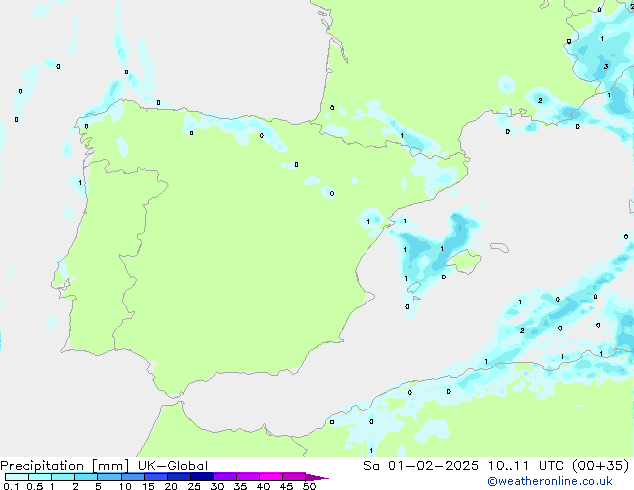
Task: Select the 5–10 mm legend color swatch
Action: coord(109,477)
